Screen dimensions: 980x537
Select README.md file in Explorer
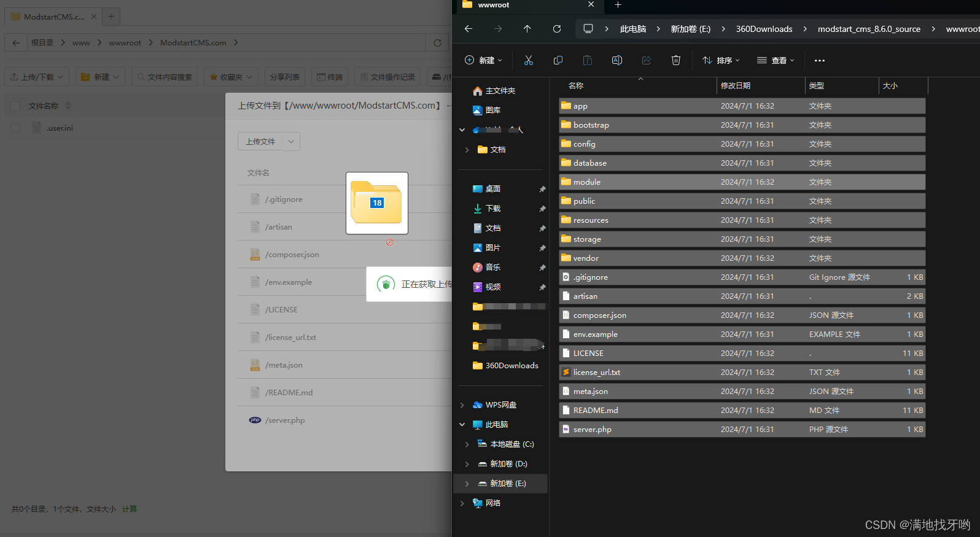(x=742, y=411)
